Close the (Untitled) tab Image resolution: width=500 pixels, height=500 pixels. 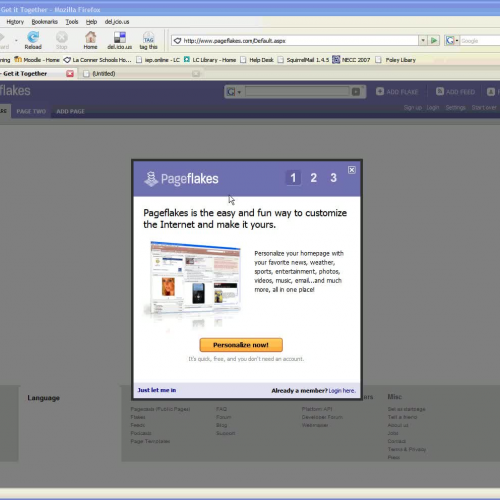[x=196, y=74]
